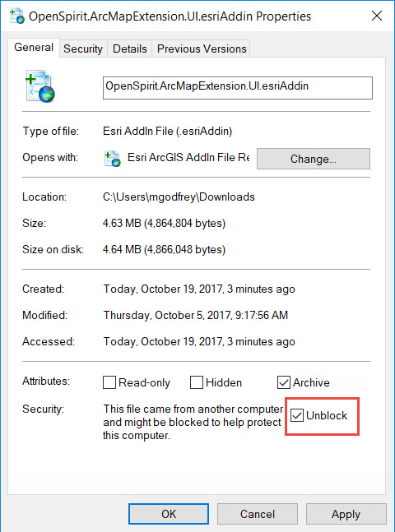Confirm with the OK button
Screen dimensions: 395x532
169,514
